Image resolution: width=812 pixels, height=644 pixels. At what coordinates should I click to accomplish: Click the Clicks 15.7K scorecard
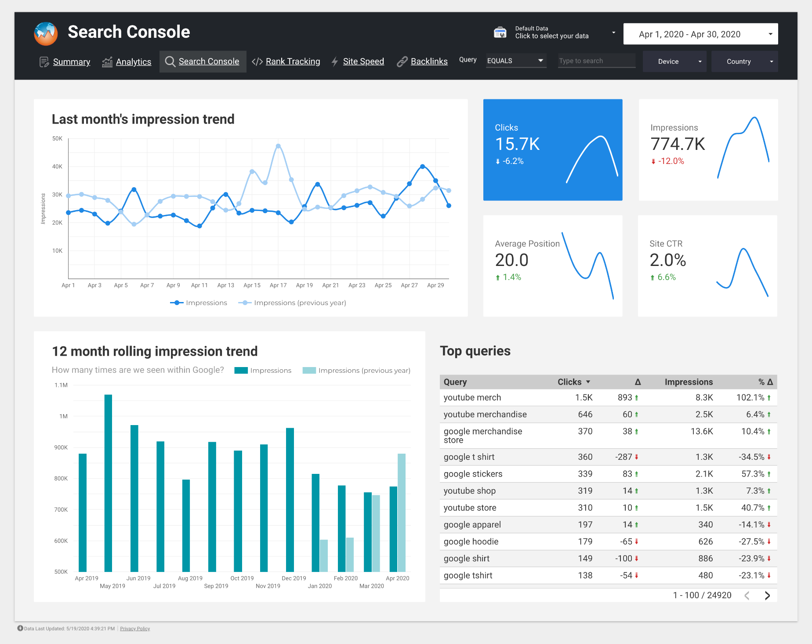[x=553, y=150]
